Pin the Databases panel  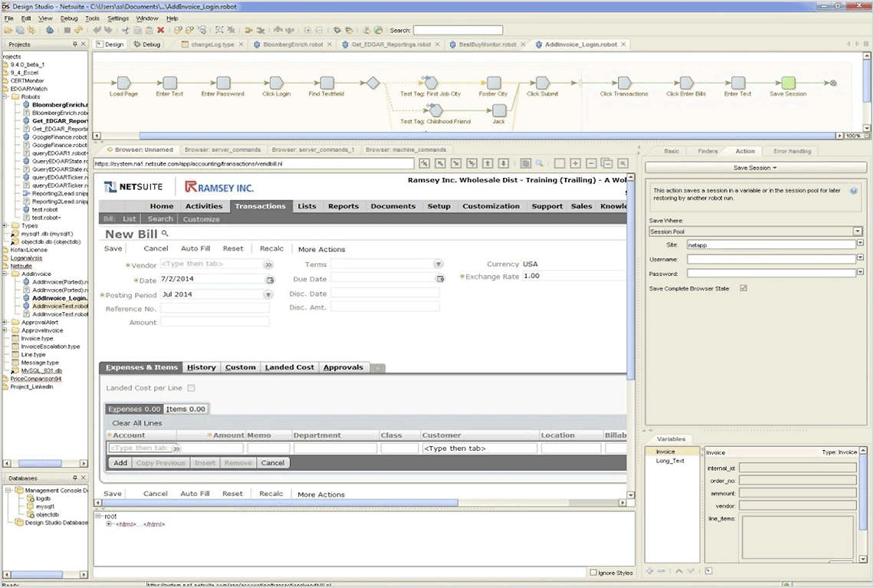(x=74, y=478)
